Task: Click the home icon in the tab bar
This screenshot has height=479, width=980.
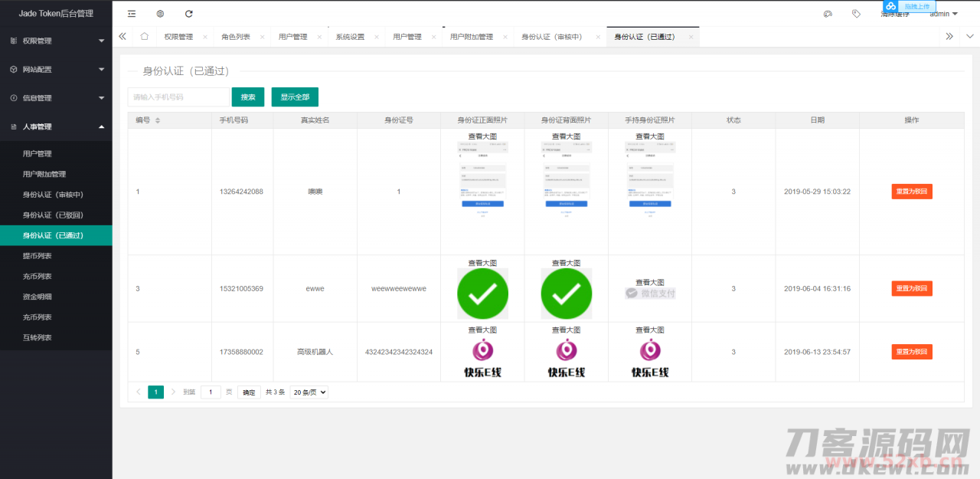Action: (x=144, y=36)
